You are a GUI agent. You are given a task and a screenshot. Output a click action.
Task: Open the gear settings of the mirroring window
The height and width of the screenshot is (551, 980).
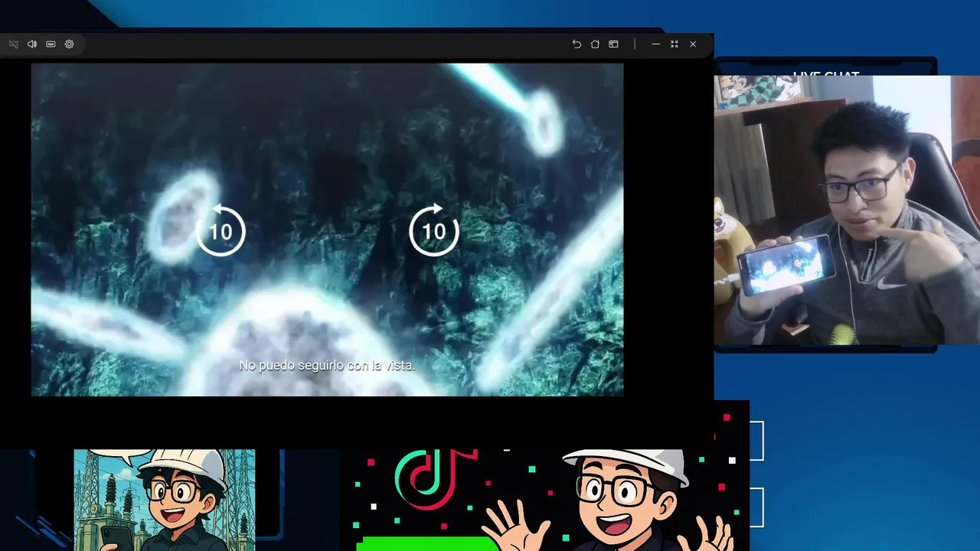pos(69,44)
